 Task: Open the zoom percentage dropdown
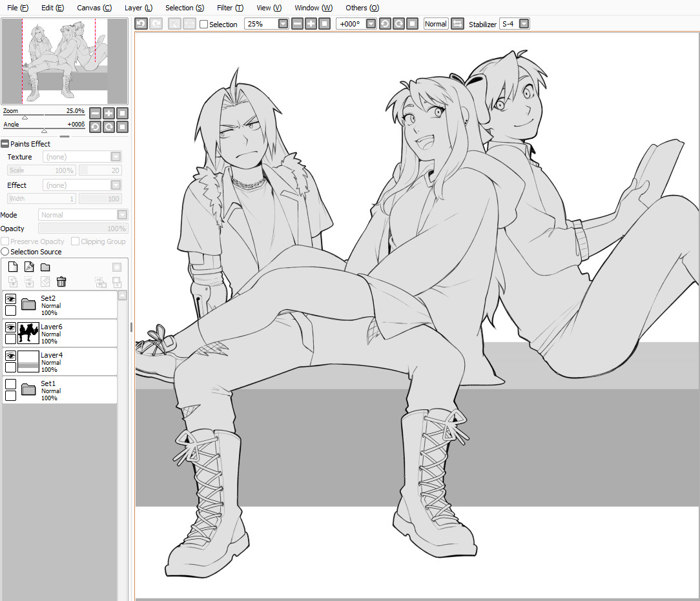[x=283, y=24]
